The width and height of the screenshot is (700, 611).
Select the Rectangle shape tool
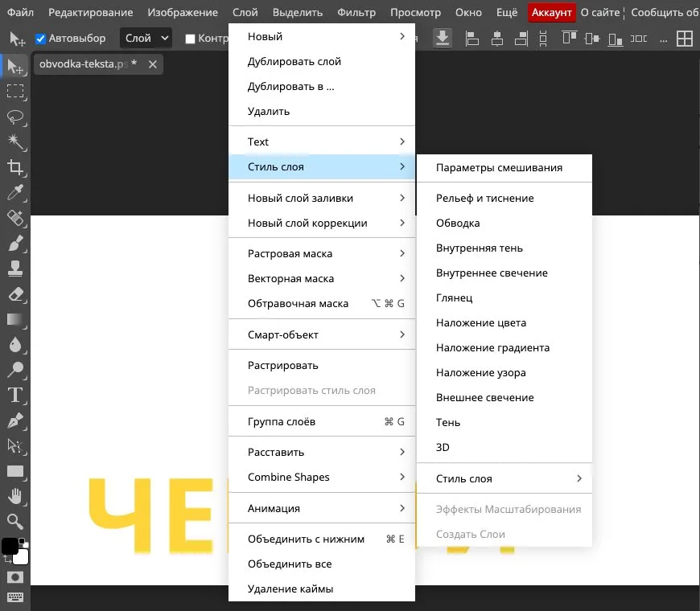[15, 471]
